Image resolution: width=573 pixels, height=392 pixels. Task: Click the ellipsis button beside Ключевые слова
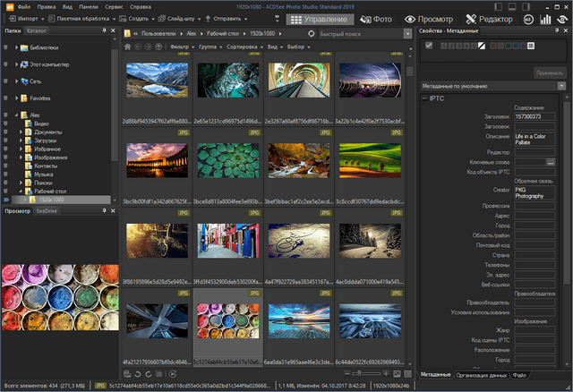point(551,162)
